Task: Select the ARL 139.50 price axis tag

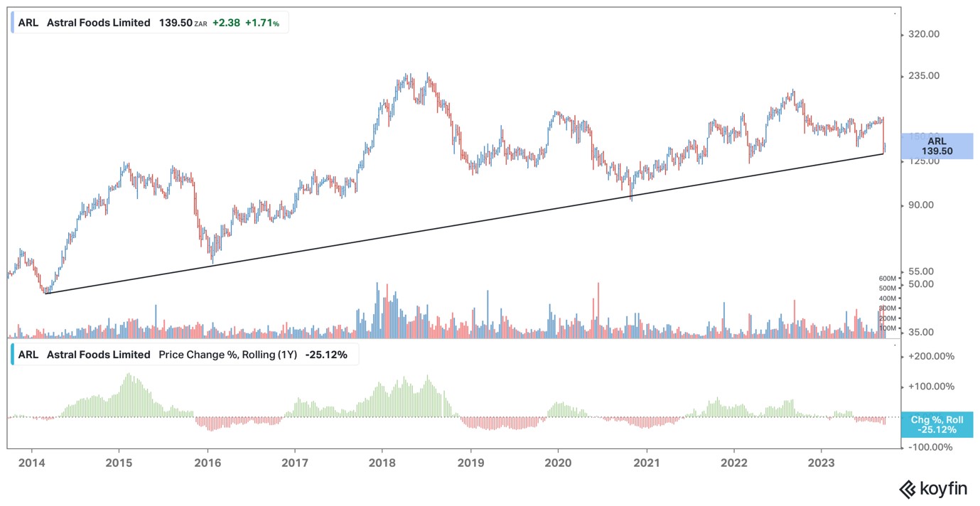Action: point(937,146)
